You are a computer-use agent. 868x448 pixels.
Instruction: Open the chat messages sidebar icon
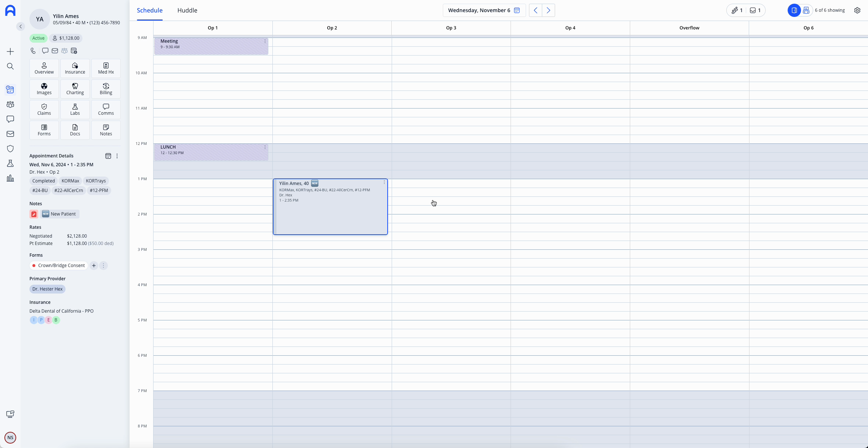click(x=10, y=119)
